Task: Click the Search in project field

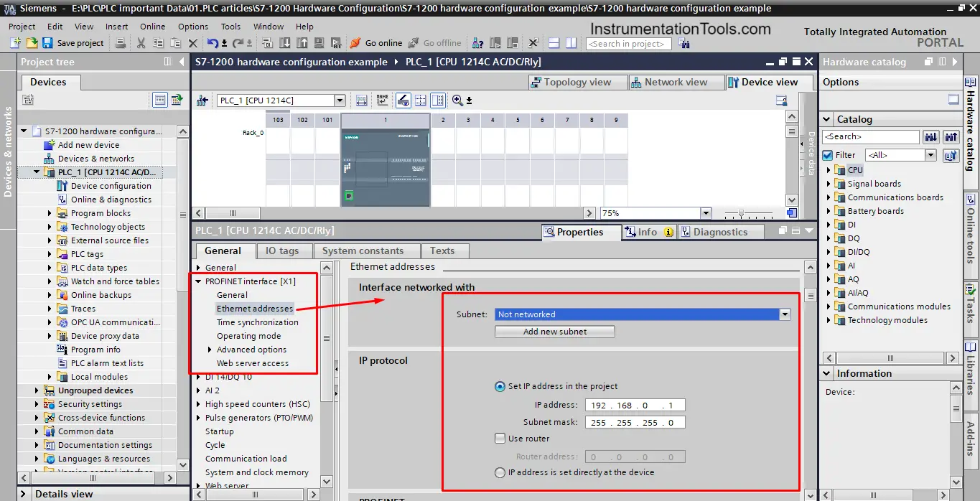Action: [629, 44]
